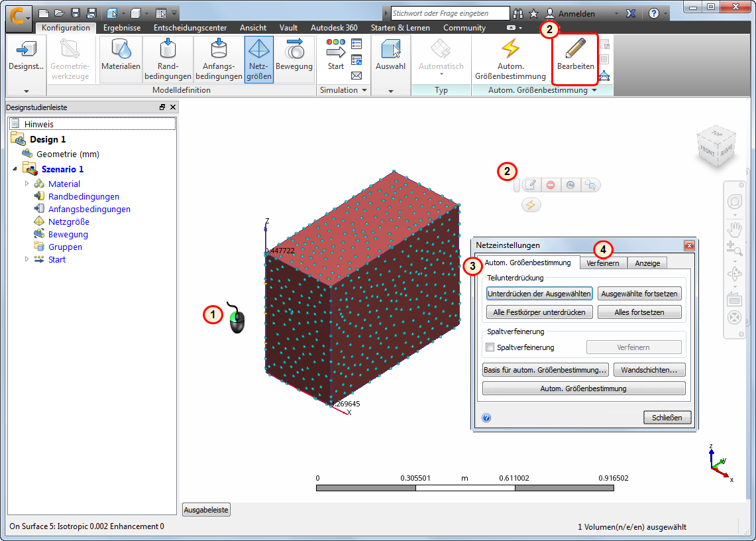The width and height of the screenshot is (756, 541).
Task: Click the binoculars search icon
Action: tap(518, 13)
